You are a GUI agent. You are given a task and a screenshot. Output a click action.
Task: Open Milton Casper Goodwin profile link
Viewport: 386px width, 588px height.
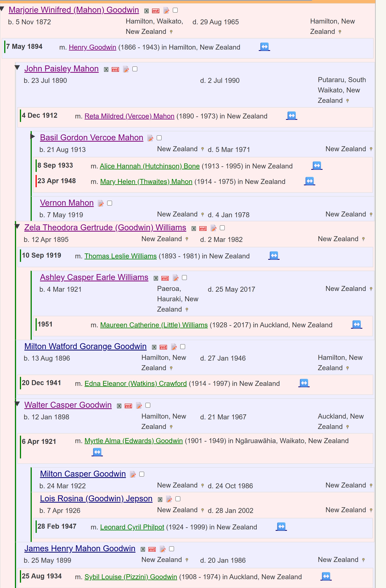(x=83, y=474)
